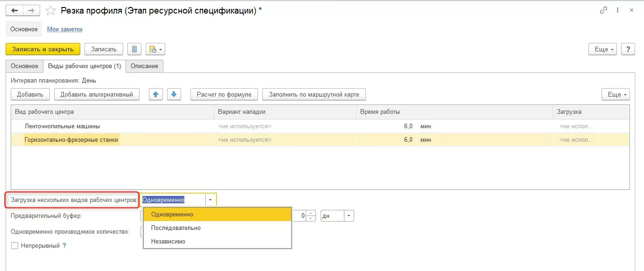Collapse the Загрузка нескольких видов dropdown arrow
The height and width of the screenshot is (271, 644).
pos(210,200)
